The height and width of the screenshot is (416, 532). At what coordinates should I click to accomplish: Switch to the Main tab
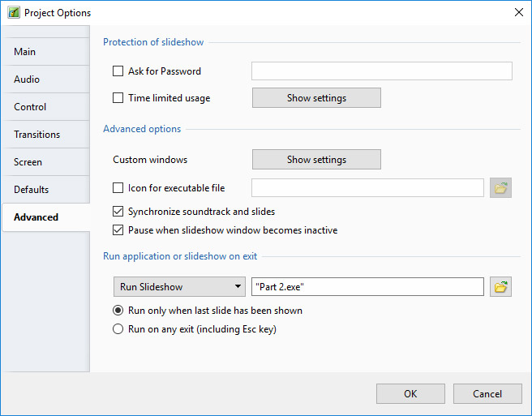click(45, 52)
